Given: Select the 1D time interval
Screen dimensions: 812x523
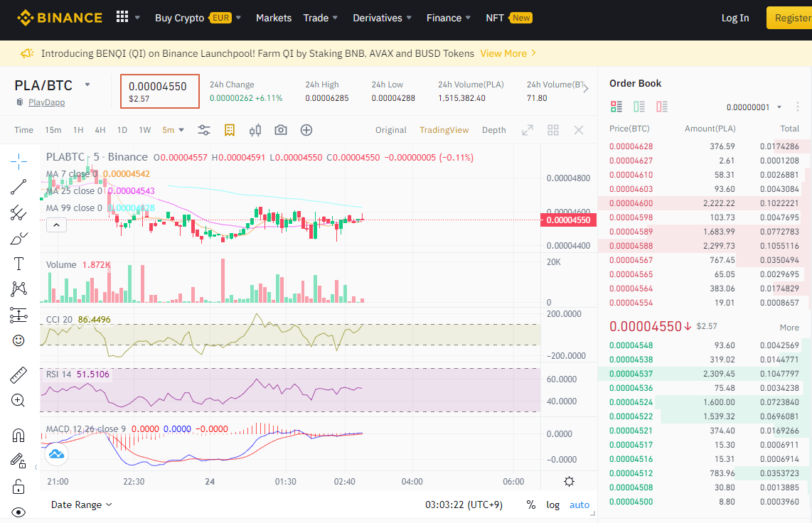Looking at the screenshot, I should point(122,130).
